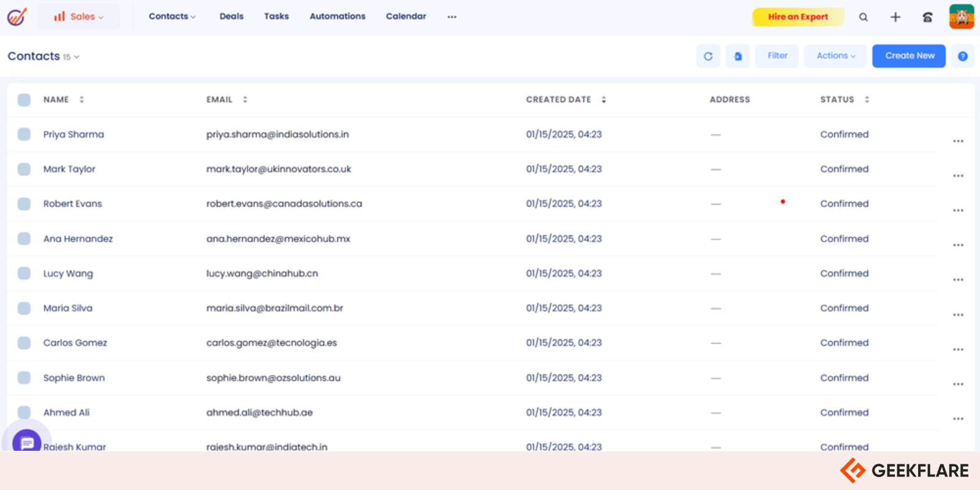Select Ana Hernandez's row checkbox
Image resolution: width=980 pixels, height=490 pixels.
pos(24,239)
